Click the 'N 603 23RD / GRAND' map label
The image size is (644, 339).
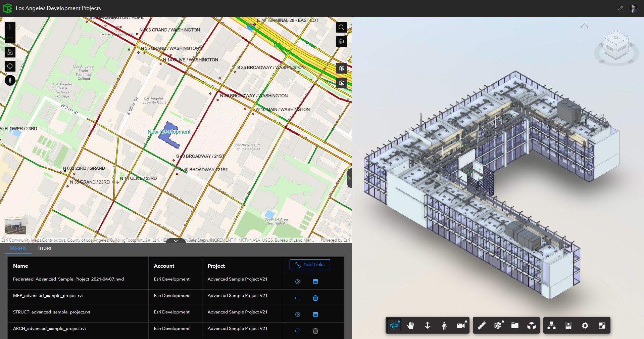(84, 168)
